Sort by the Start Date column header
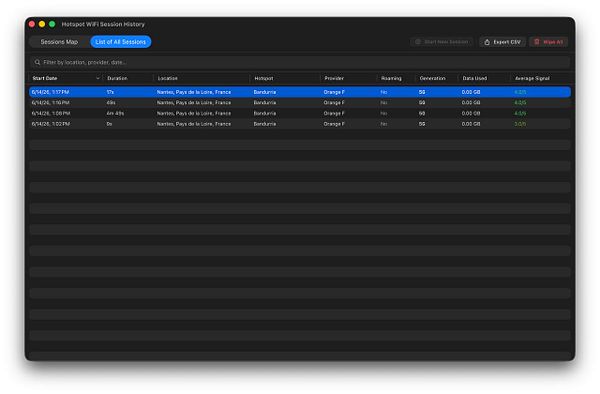The image size is (600, 394). (x=45, y=78)
